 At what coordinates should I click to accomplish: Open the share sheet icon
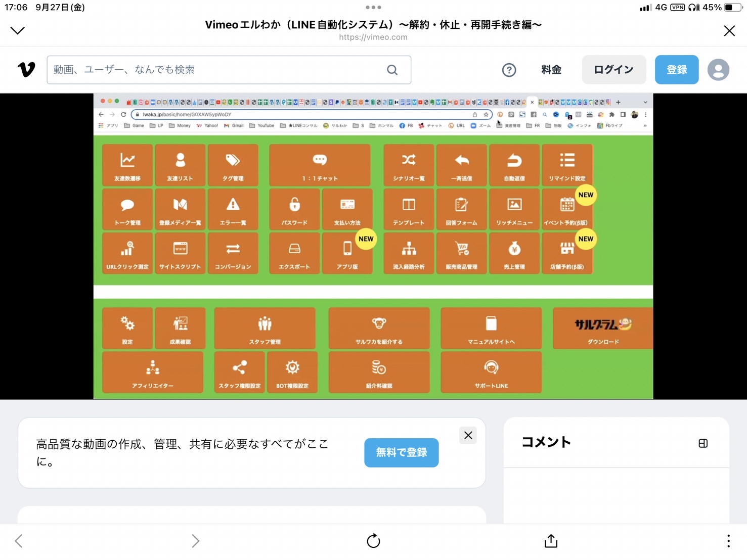tap(551, 541)
